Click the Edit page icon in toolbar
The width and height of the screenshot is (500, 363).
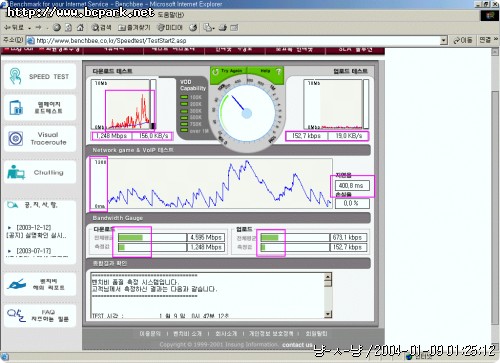tap(234, 28)
